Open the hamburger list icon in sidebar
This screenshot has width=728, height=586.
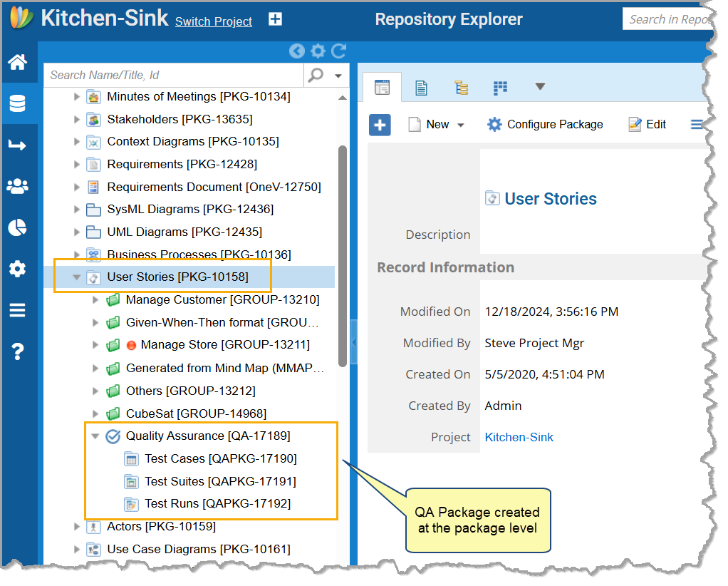pyautogui.click(x=18, y=310)
